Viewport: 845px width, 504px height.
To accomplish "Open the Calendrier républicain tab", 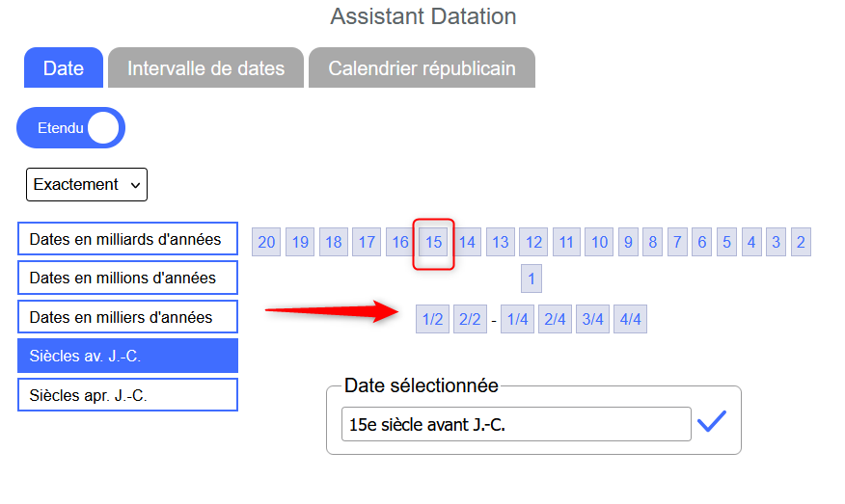I will tap(422, 68).
